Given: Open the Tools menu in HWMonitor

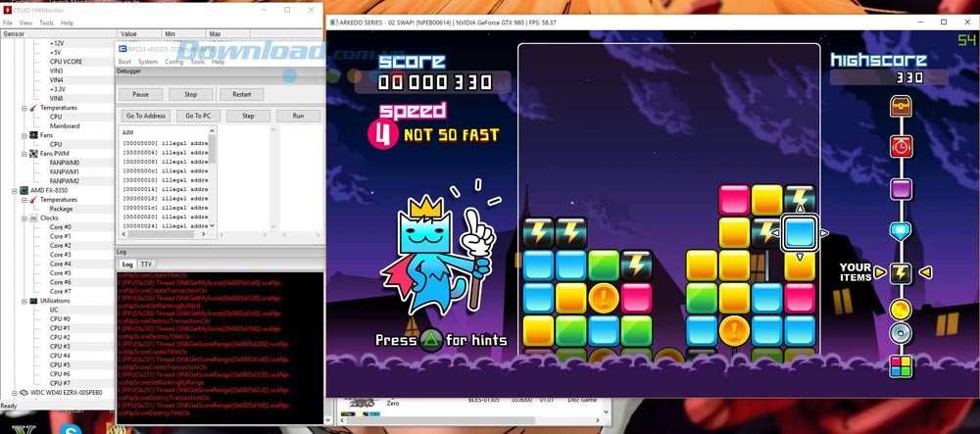Looking at the screenshot, I should pos(46,23).
